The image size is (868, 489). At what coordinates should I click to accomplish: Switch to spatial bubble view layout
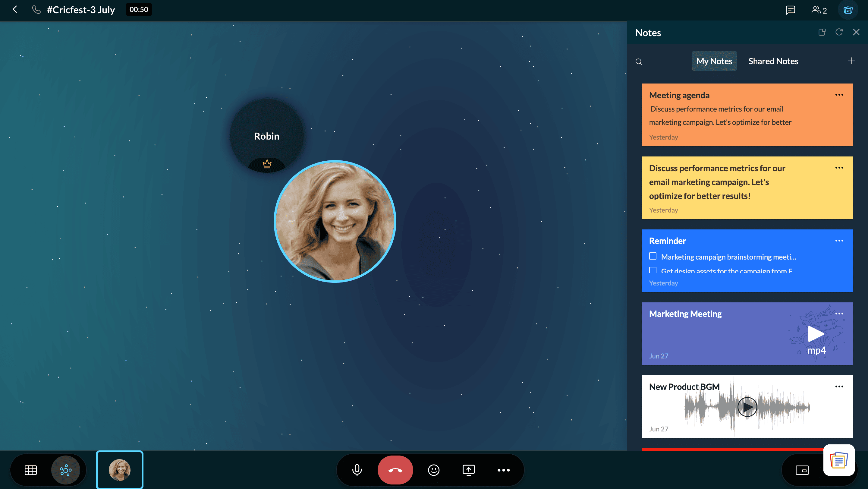66,470
